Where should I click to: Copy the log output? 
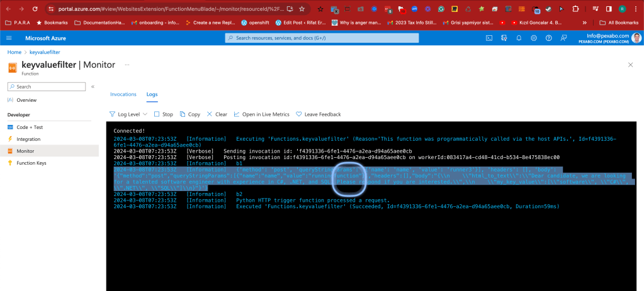(190, 114)
